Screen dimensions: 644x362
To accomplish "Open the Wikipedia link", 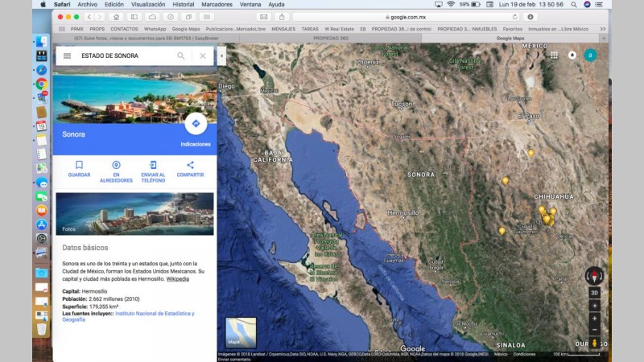I will pos(177,278).
